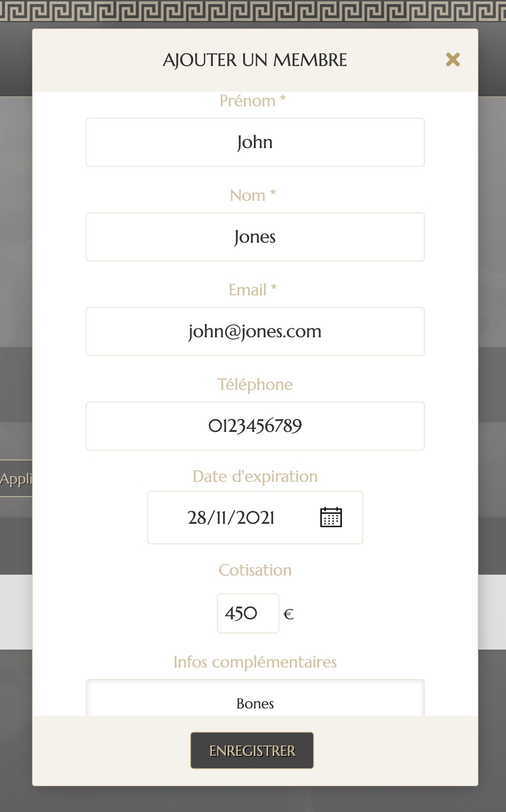This screenshot has height=812, width=506.
Task: Close the Ajouter un membre dialog
Action: (x=452, y=59)
